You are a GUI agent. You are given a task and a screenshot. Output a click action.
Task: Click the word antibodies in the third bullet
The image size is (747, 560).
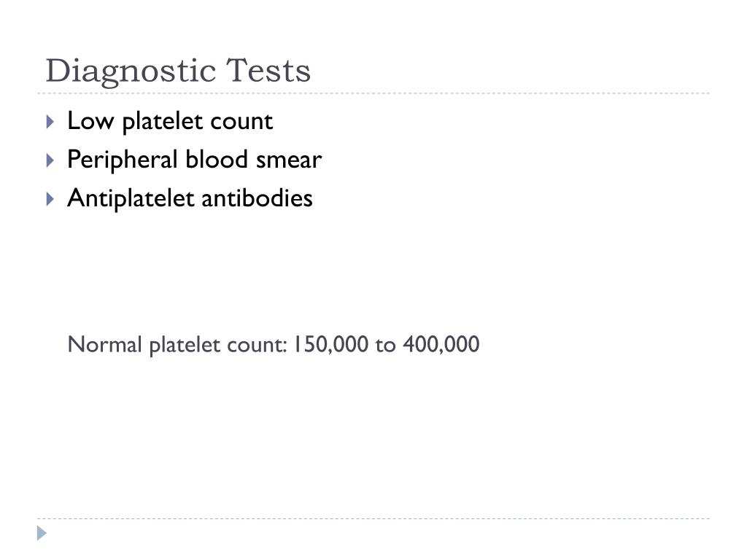pyautogui.click(x=258, y=198)
